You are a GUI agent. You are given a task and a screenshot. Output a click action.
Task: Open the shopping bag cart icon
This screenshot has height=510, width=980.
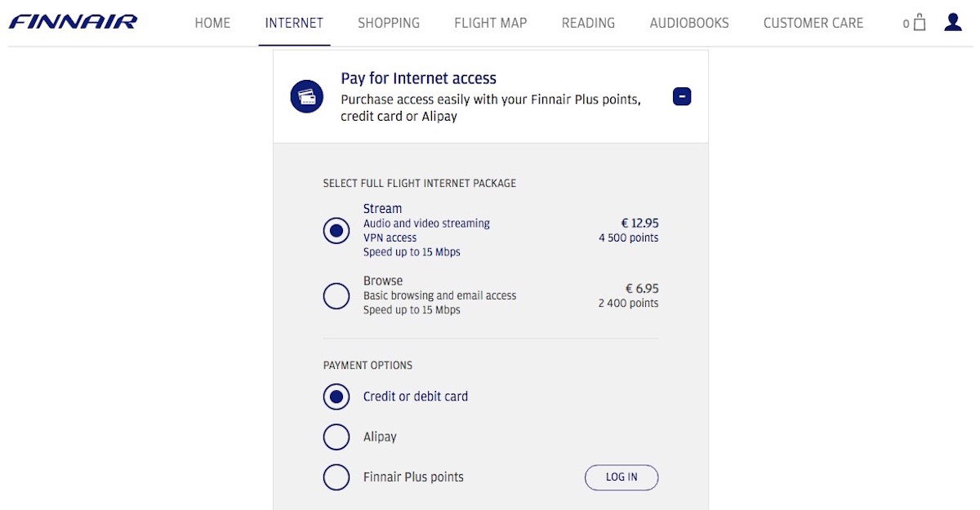pos(919,23)
